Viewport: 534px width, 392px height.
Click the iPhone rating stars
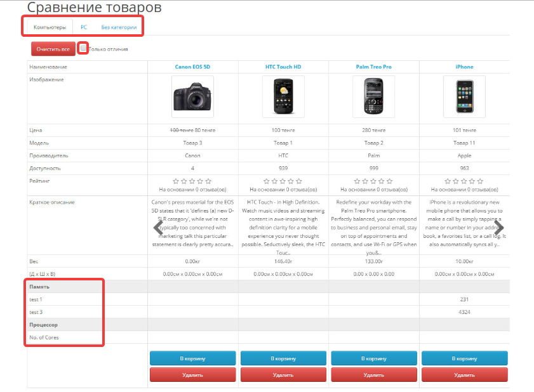[x=464, y=181]
